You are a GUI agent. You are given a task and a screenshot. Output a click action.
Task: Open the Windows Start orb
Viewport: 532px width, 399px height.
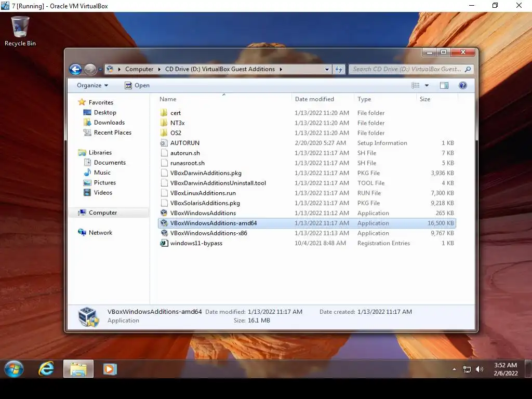tap(14, 369)
